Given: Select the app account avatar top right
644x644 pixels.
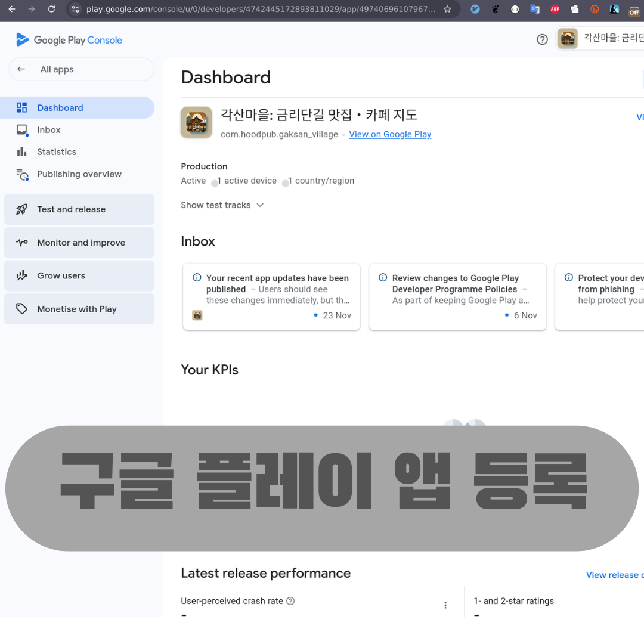Looking at the screenshot, I should 568,38.
